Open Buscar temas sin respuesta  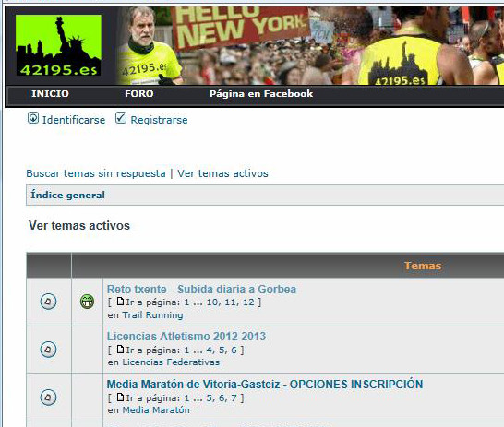(96, 173)
